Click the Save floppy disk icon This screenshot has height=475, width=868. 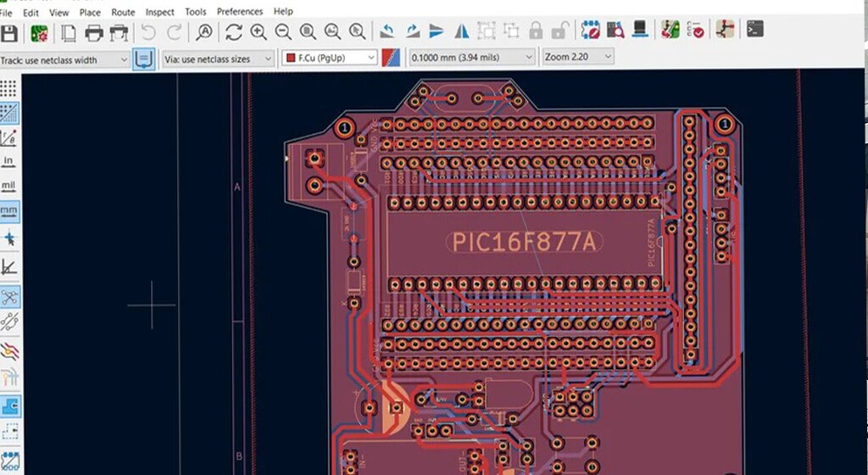(x=8, y=33)
